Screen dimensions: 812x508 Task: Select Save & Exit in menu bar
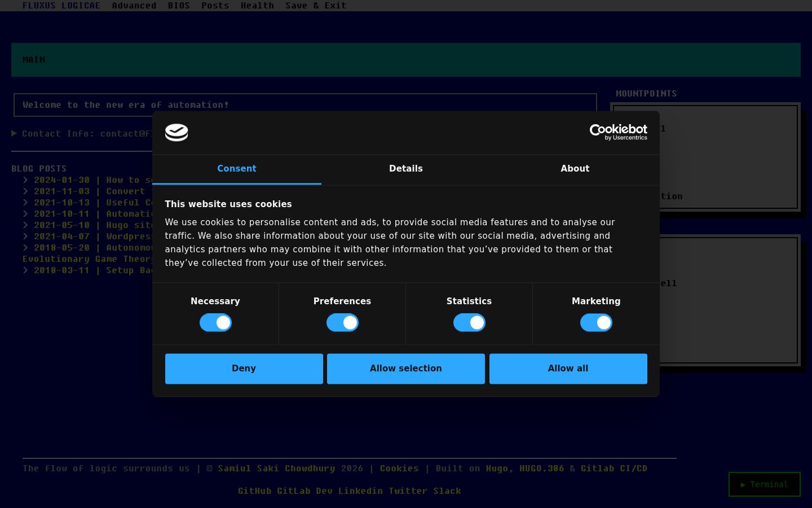(x=316, y=6)
